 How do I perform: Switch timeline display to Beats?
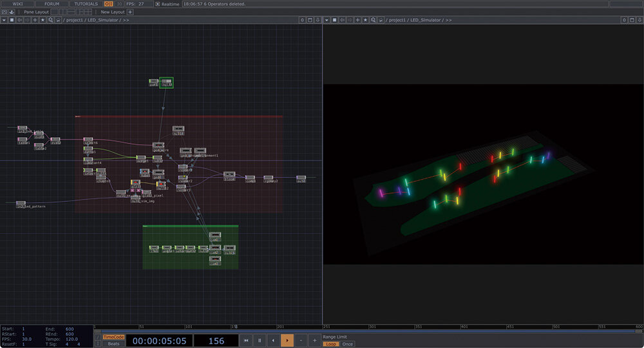click(x=113, y=344)
